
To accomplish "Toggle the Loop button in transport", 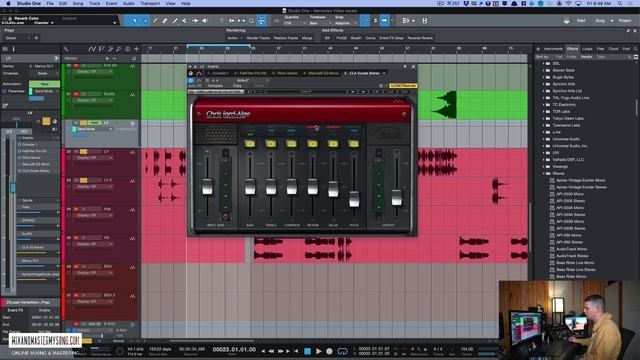I will [x=342, y=351].
